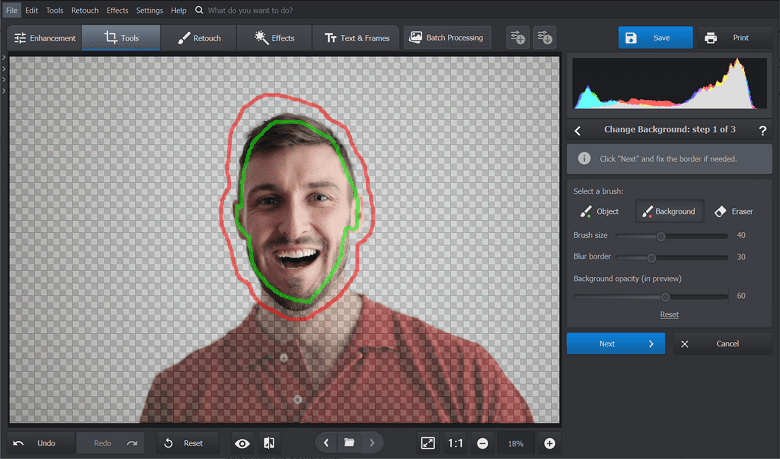Click the fit-to-screen icon
This screenshot has width=780, height=459.
(x=428, y=443)
